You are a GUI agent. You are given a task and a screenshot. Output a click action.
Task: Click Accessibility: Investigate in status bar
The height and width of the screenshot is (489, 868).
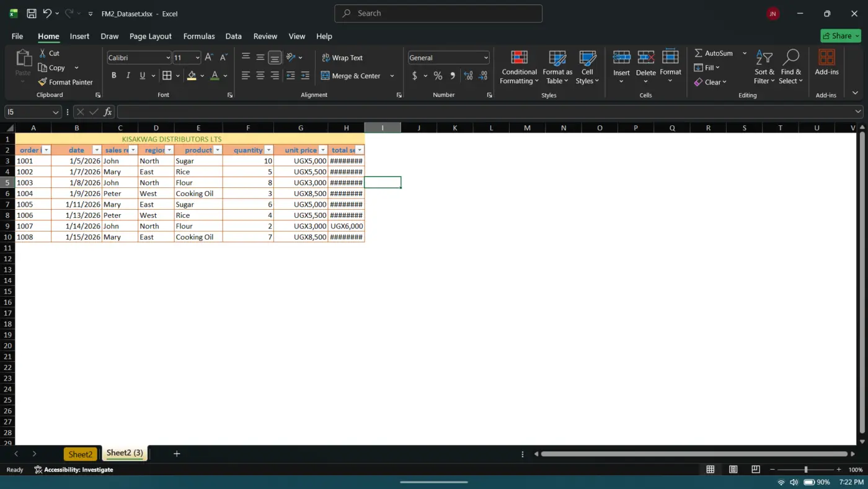[x=74, y=470]
